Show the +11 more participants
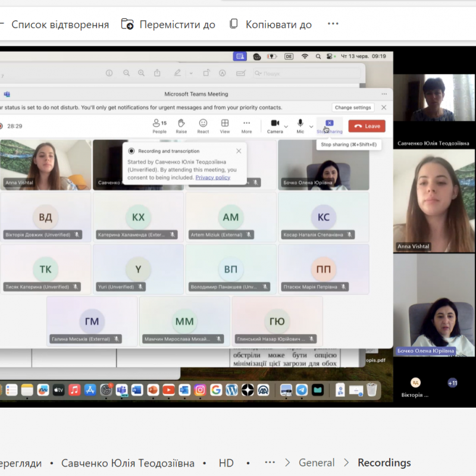 click(x=452, y=383)
